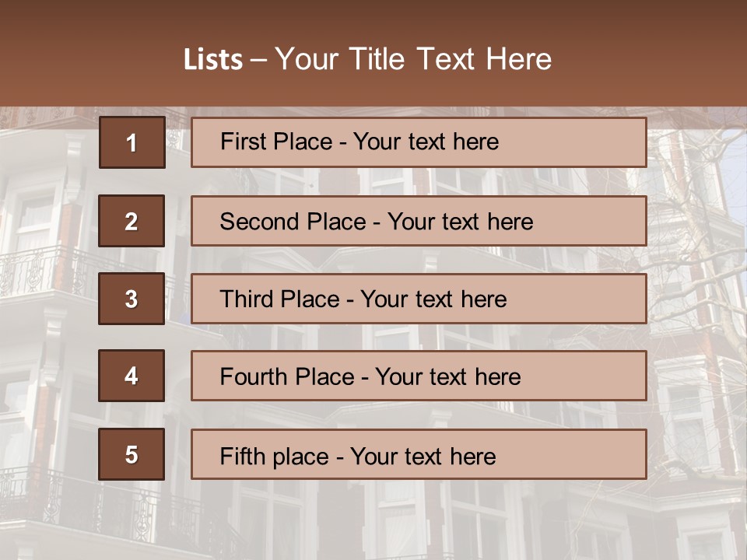747x560 pixels.
Task: Click the bold word Lists in title
Action: click(x=213, y=59)
